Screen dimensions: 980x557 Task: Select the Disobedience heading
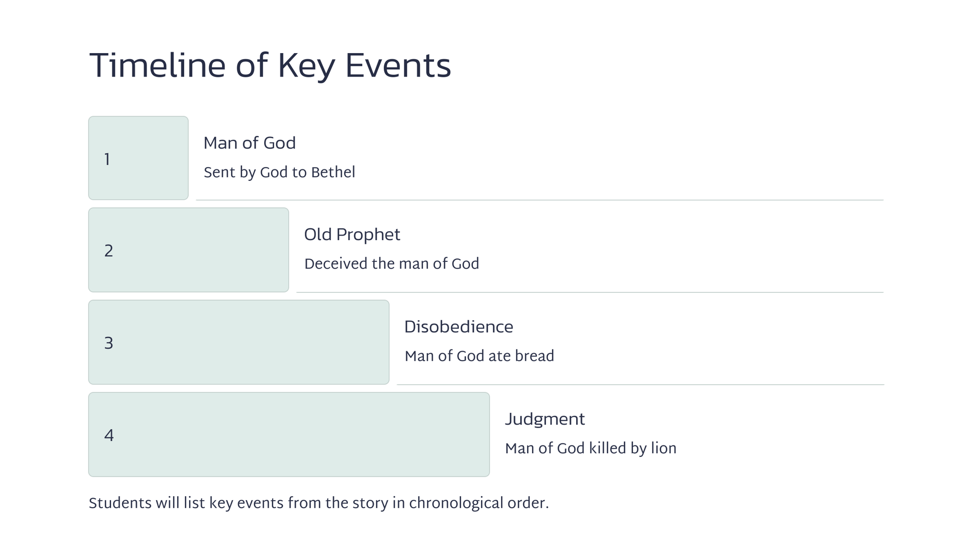tap(458, 327)
